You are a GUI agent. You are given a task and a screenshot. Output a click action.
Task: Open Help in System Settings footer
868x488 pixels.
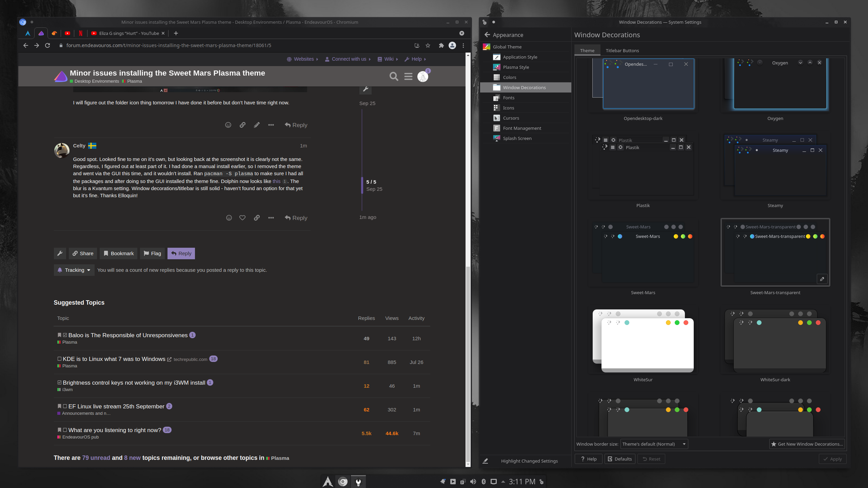(x=589, y=459)
